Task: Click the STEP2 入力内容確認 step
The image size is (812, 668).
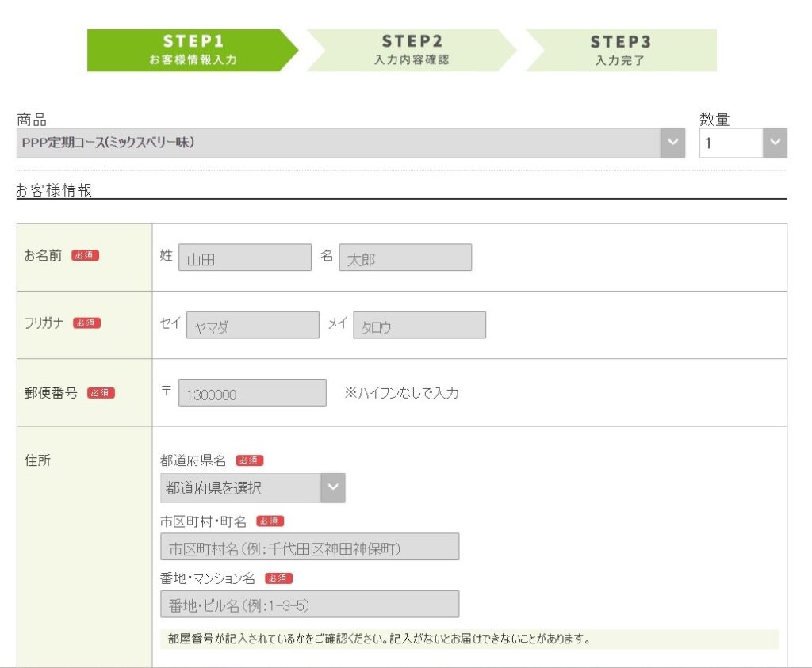Action: (411, 50)
